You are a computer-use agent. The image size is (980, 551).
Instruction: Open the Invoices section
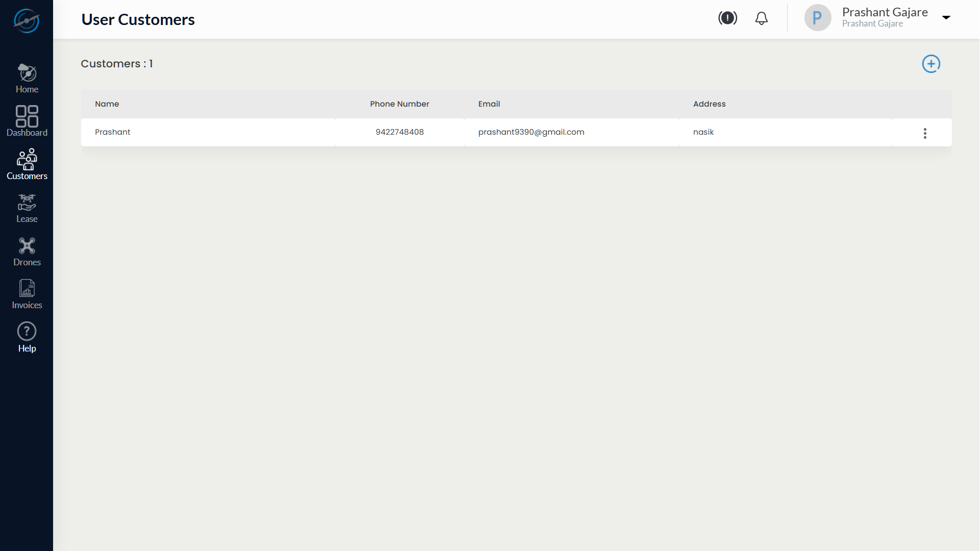(x=27, y=294)
